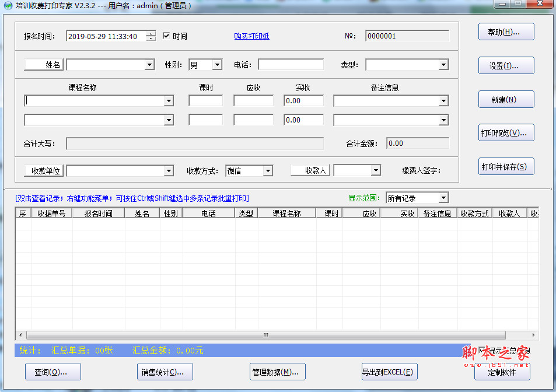Image resolution: width=556 pixels, height=392 pixels.
Task: Sort by 收据单号 column header
Action: click(52, 213)
